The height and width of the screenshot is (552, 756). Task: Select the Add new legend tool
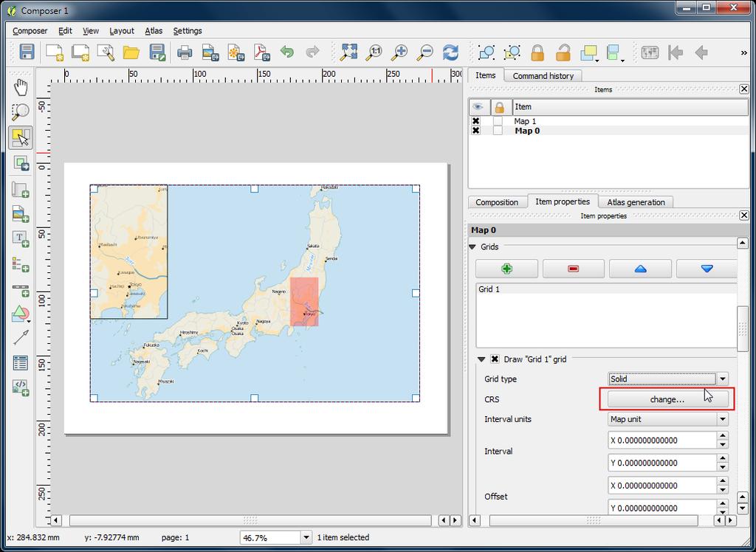point(21,265)
